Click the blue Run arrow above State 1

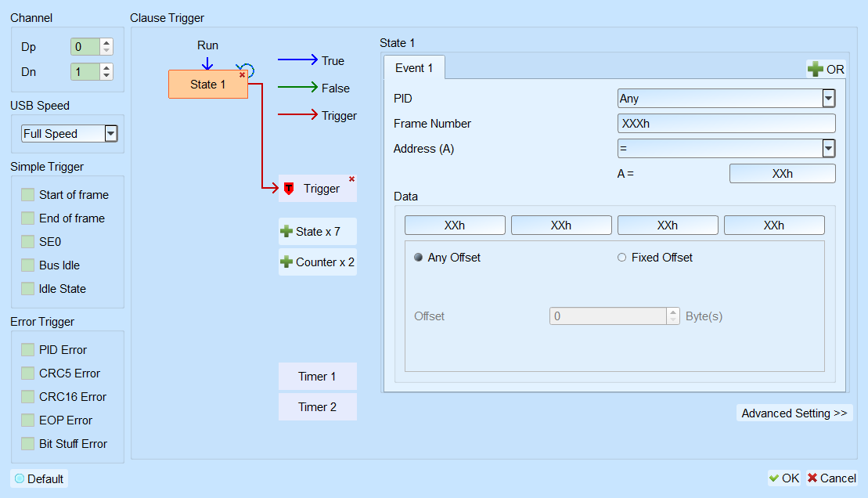click(207, 63)
